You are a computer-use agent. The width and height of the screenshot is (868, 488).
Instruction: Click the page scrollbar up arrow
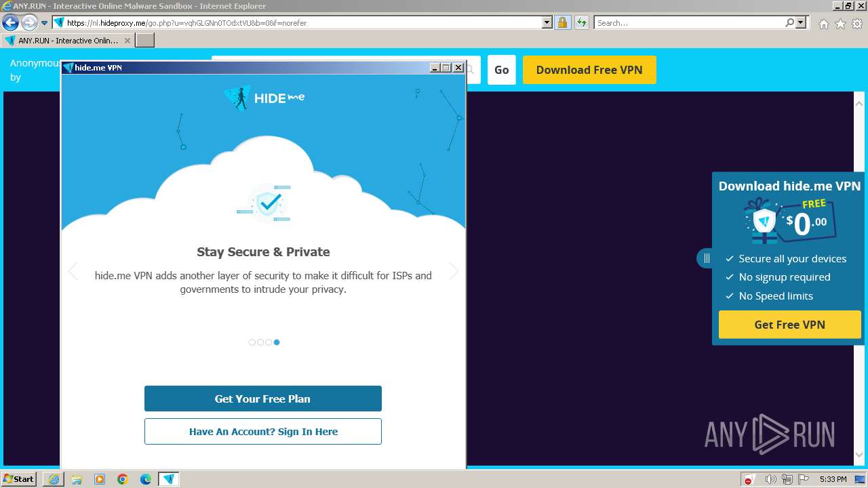(859, 104)
